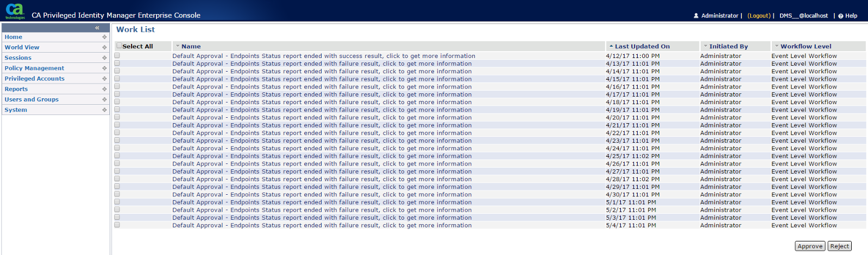The height and width of the screenshot is (255, 868).
Task: Open the Reports menu
Action: tap(16, 89)
